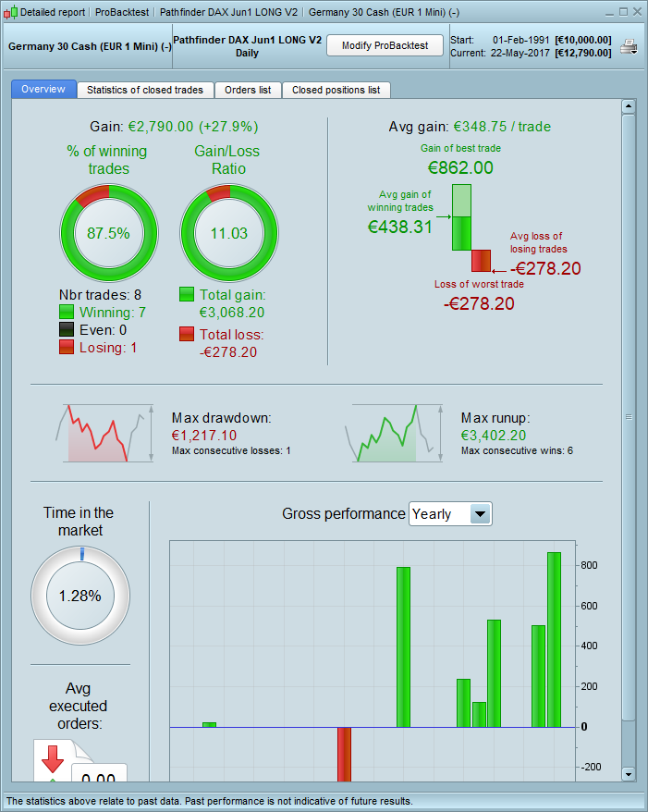Click the max runup chart thumbnail
Screen dimensions: 648x812
(394, 434)
